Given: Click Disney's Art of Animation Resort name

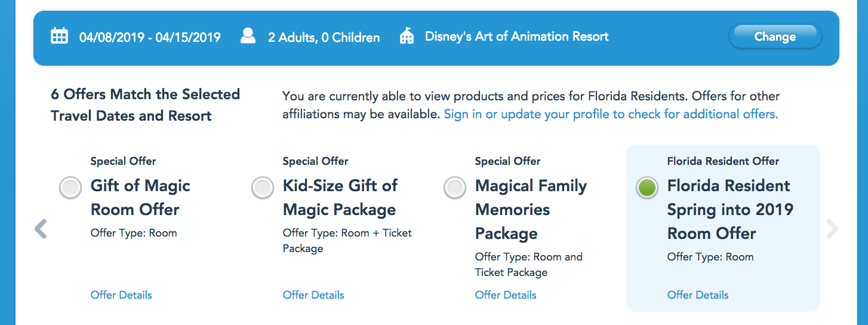Looking at the screenshot, I should tap(516, 36).
